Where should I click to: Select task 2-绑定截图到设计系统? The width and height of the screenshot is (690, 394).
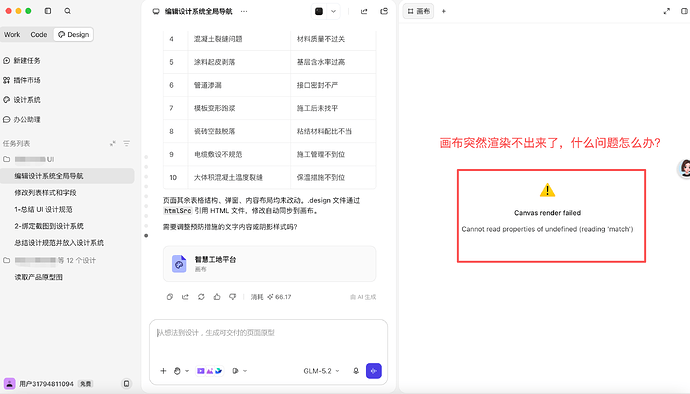click(x=49, y=226)
